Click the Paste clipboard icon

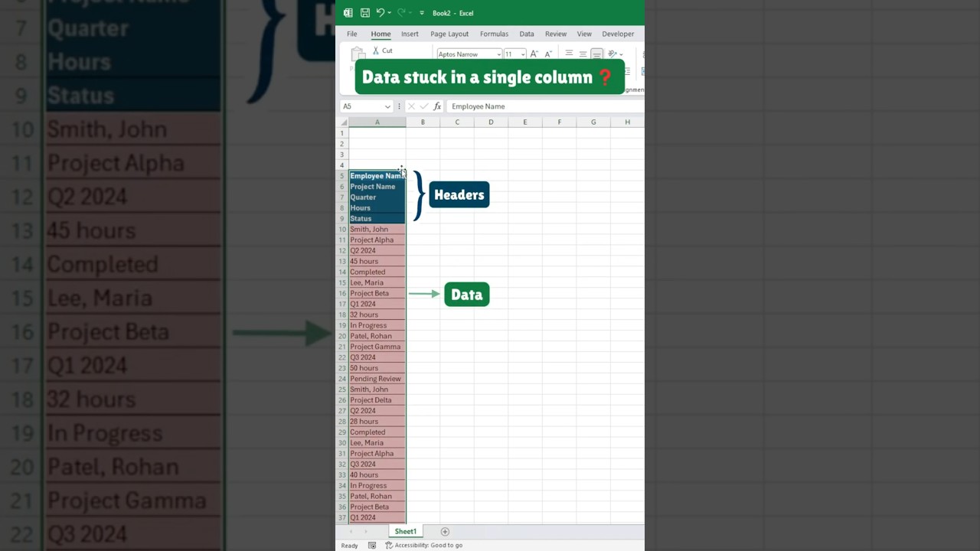pyautogui.click(x=358, y=54)
